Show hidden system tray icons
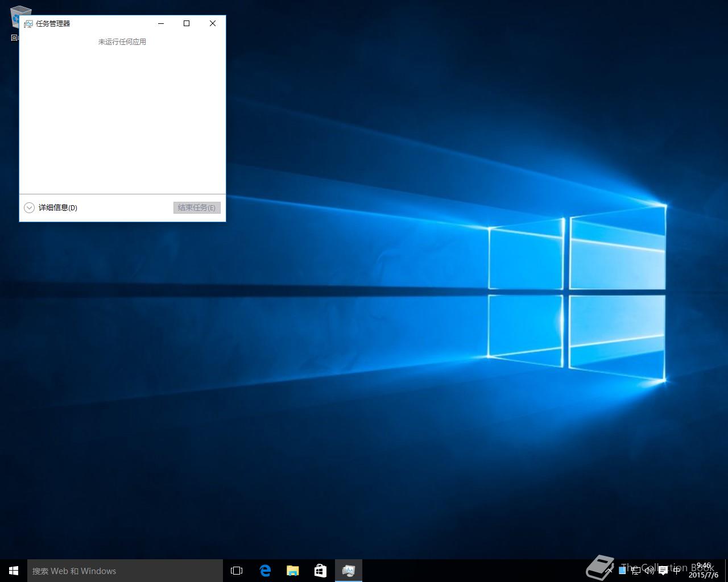Viewport: 728px width, 582px height. coord(609,571)
